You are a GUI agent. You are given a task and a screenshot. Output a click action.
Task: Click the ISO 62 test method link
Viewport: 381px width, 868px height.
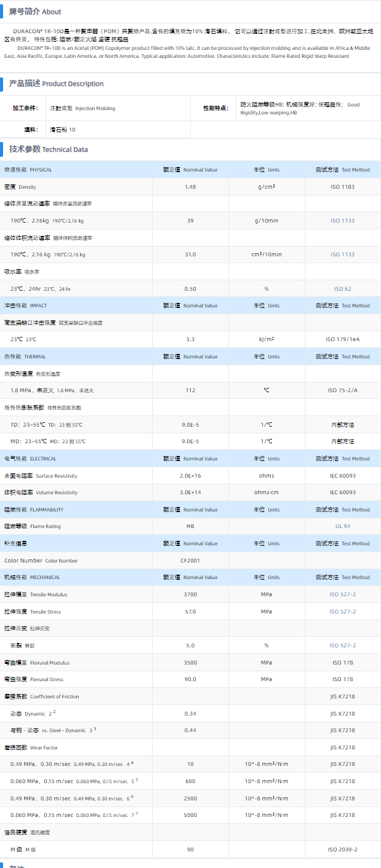tap(342, 289)
